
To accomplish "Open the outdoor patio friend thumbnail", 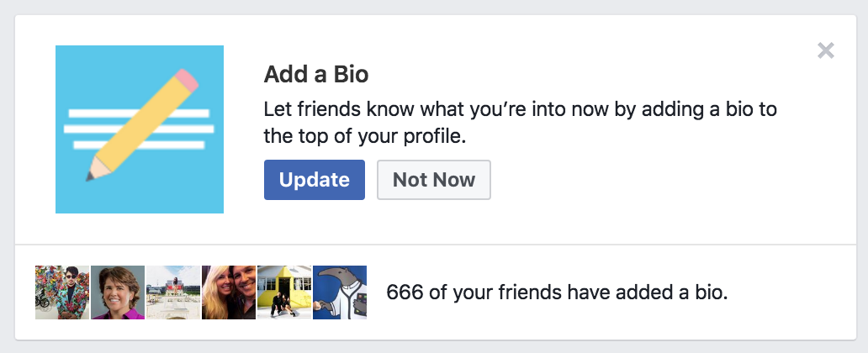I will point(173,292).
